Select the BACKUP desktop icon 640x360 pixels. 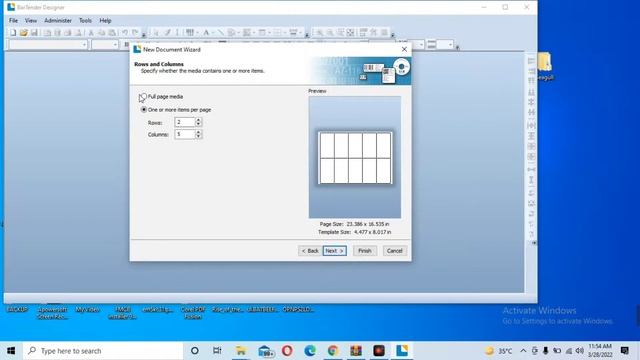click(x=18, y=310)
